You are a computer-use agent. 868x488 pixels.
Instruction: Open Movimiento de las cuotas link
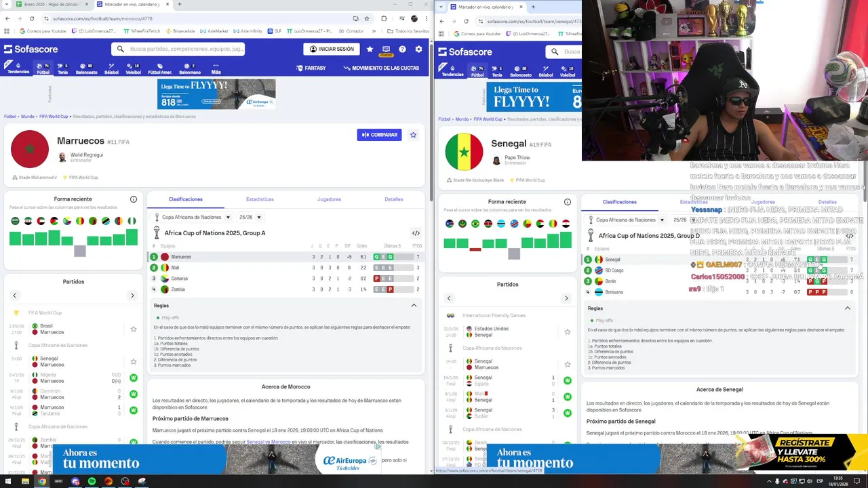(381, 68)
